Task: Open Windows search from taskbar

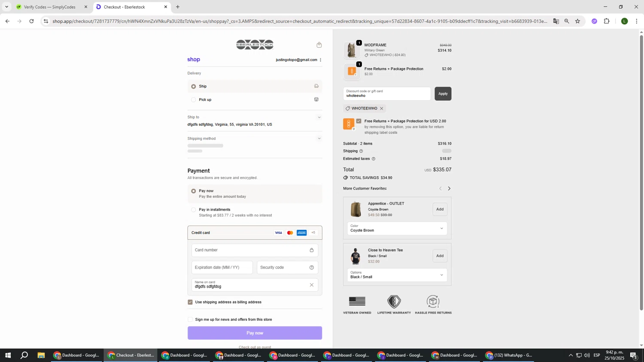Action: 24,355
